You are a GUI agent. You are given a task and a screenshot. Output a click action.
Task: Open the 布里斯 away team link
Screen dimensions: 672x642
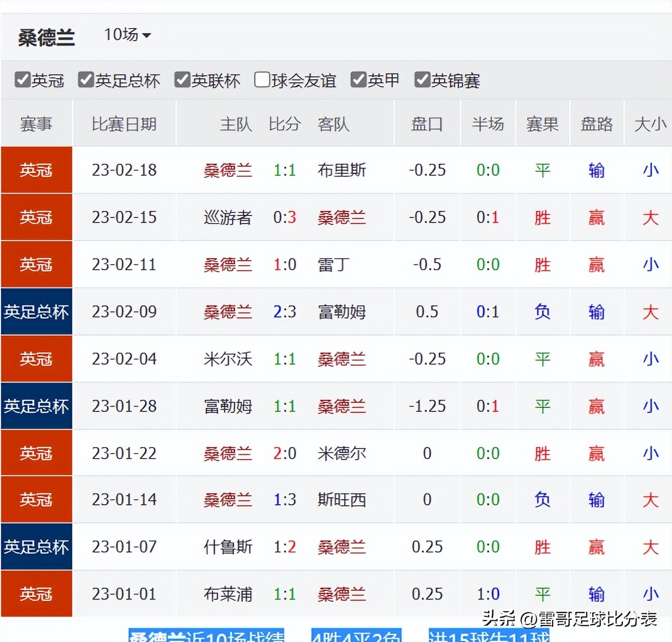coord(341,170)
